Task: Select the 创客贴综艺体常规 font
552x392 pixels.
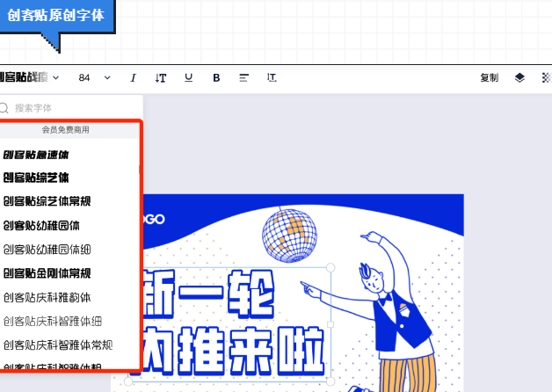Action: 47,201
